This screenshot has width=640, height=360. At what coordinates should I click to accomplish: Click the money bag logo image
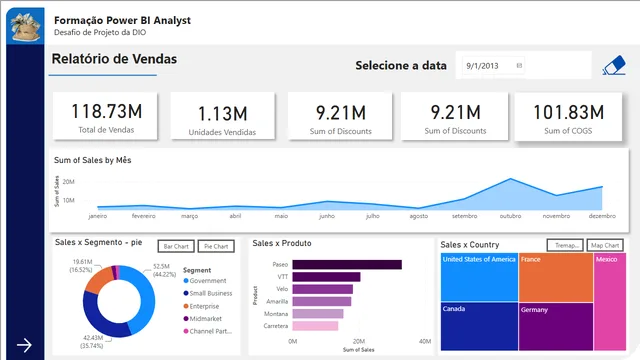[x=25, y=26]
